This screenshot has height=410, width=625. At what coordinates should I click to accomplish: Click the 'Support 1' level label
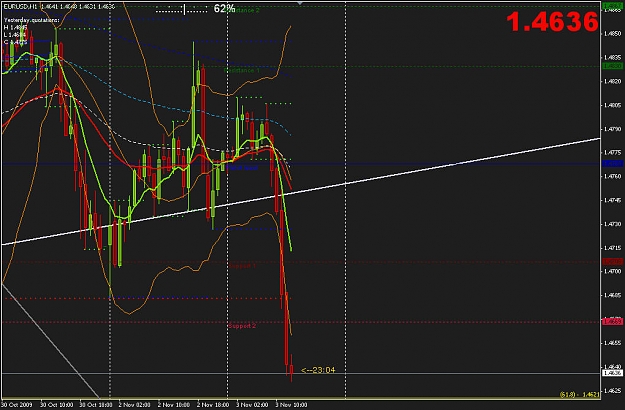pyautogui.click(x=242, y=265)
